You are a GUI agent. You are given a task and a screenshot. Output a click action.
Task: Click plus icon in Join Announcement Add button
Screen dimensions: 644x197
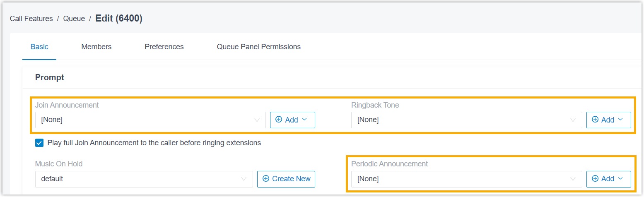[x=279, y=120]
